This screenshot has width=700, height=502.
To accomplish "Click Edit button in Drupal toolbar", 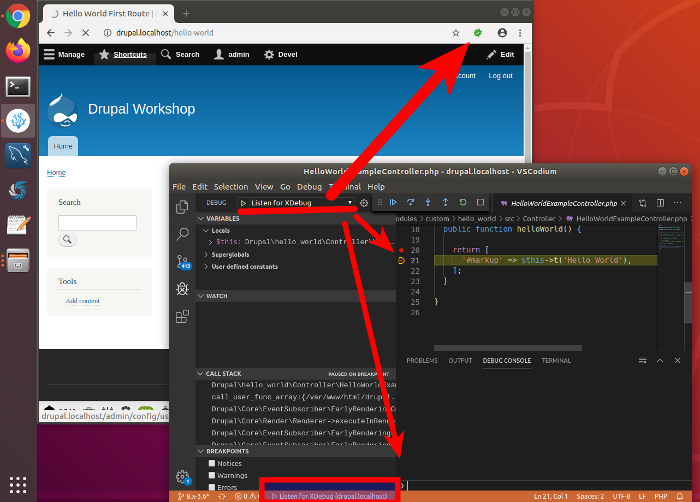I will 500,54.
